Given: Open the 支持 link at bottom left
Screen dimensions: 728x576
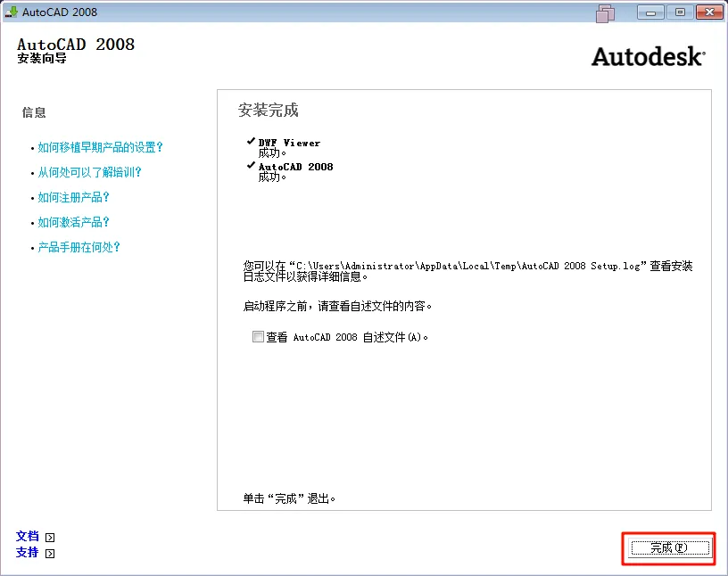Looking at the screenshot, I should [x=28, y=552].
